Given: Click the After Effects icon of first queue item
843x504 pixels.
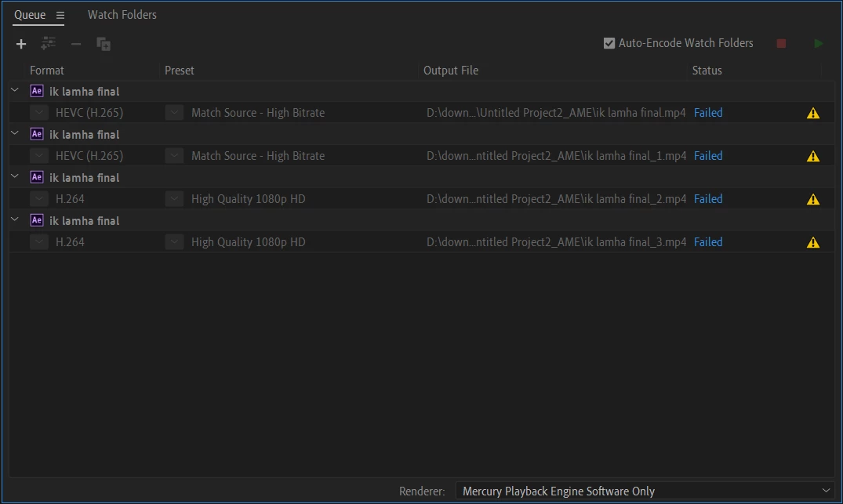Looking at the screenshot, I should click(x=37, y=91).
